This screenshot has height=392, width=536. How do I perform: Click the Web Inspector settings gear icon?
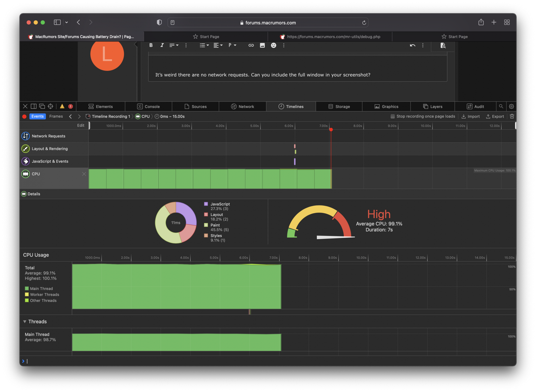pos(511,106)
